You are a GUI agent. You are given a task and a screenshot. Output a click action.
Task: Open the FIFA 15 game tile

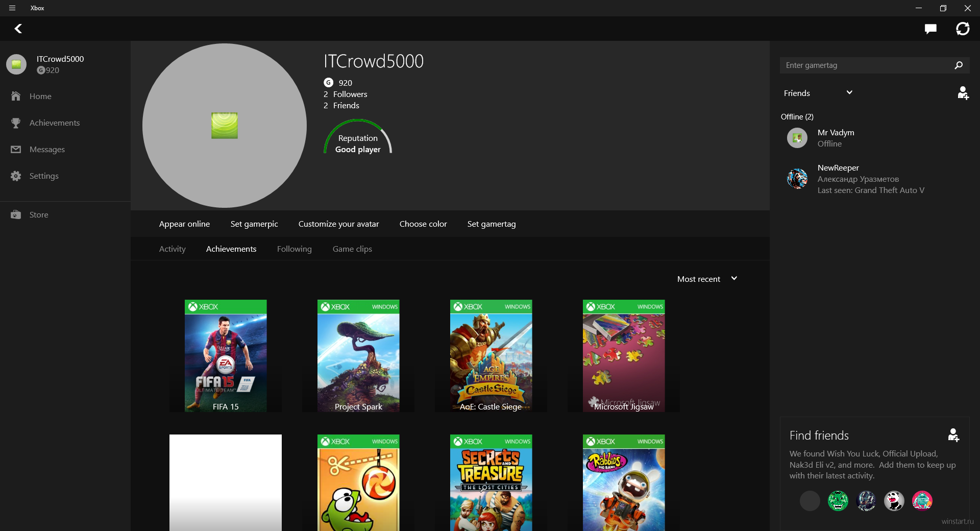pos(226,356)
